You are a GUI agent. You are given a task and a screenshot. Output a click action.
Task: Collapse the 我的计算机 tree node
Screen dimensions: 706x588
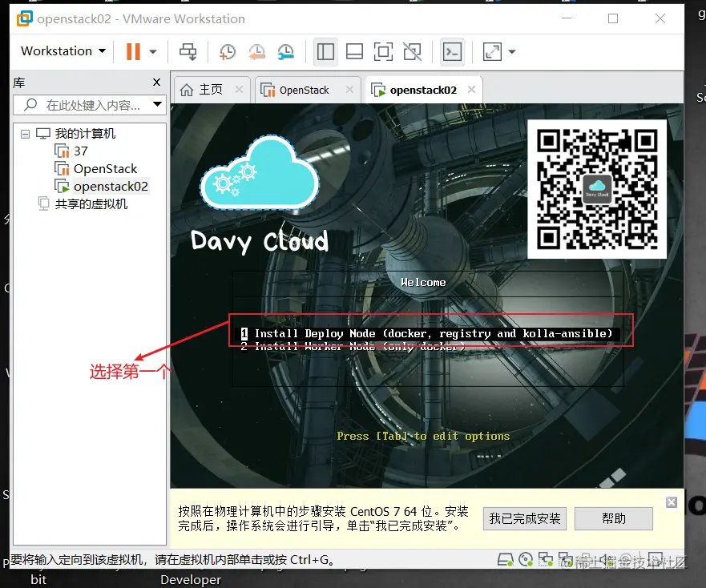click(25, 134)
